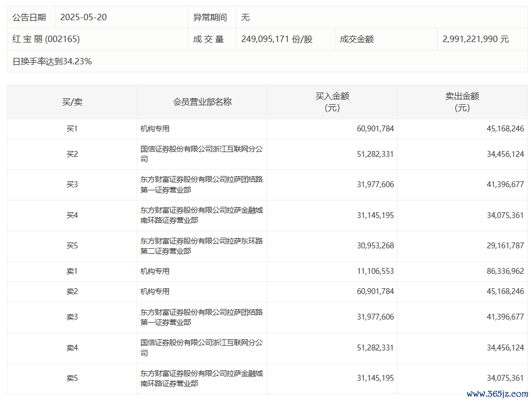Image resolution: width=532 pixels, height=402 pixels.
Task: Click 机构专用 in the 买1 row
Action: [x=155, y=129]
